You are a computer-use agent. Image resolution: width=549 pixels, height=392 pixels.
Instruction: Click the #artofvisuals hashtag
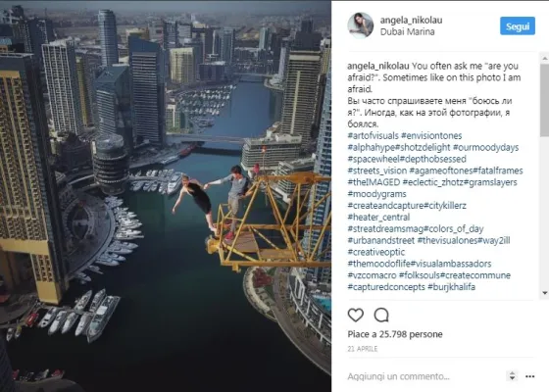click(373, 136)
